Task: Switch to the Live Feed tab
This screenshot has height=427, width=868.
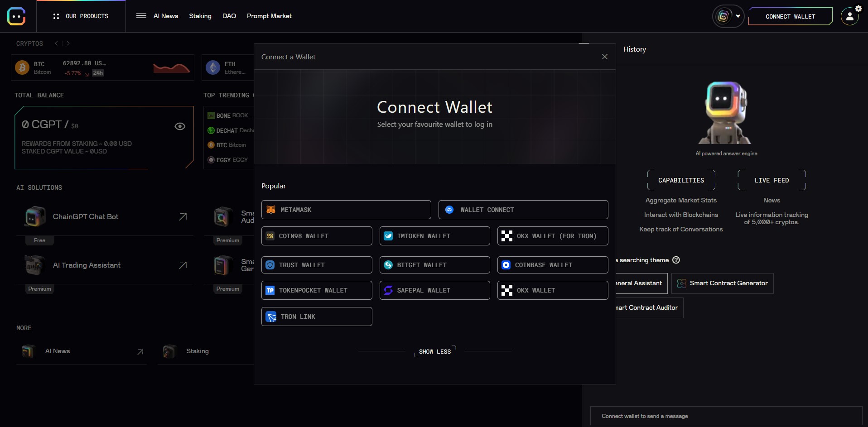Action: [x=772, y=180]
